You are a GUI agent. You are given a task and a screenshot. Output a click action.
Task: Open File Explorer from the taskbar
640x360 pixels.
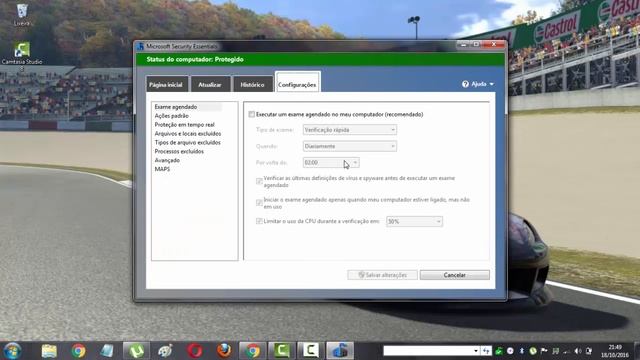click(49, 351)
